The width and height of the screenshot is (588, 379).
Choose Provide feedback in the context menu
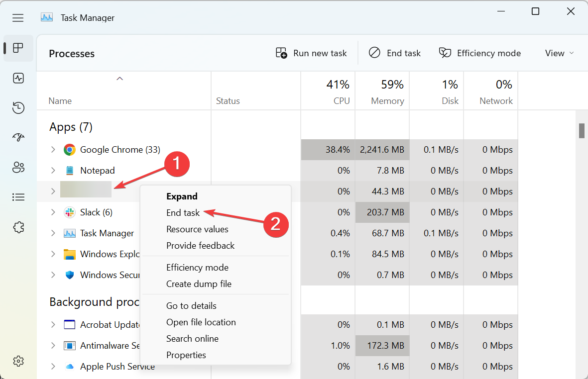[216, 246]
